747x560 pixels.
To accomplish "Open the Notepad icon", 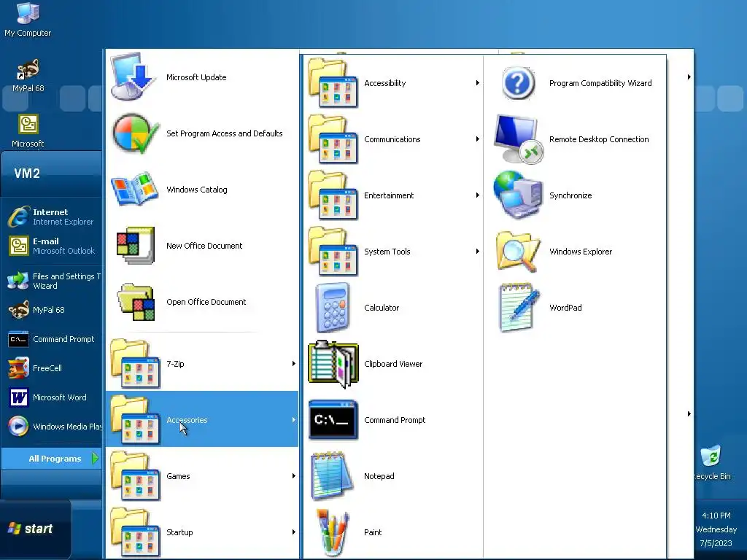I will point(332,475).
